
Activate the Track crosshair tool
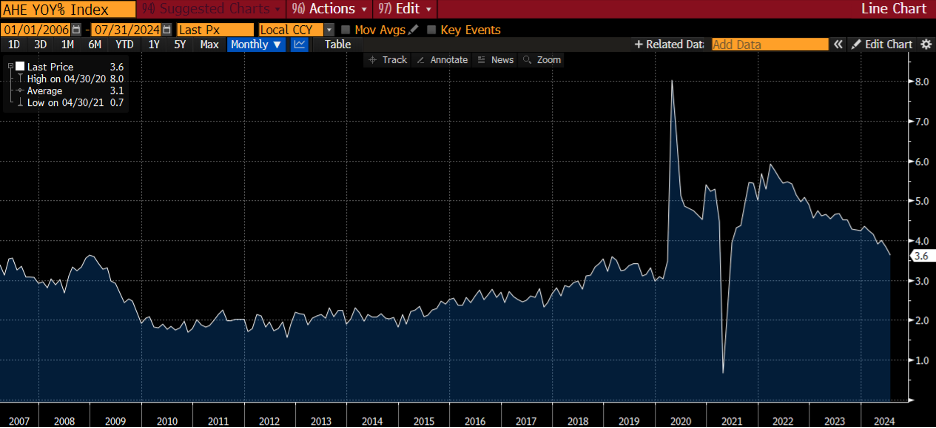click(388, 60)
